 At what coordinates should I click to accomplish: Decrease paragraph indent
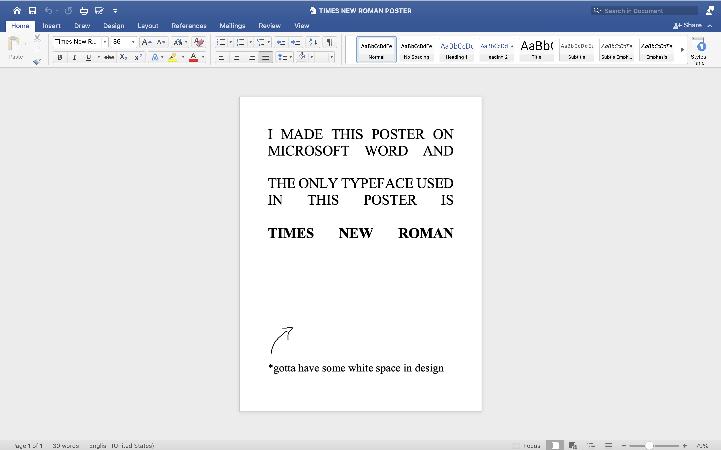coord(280,42)
